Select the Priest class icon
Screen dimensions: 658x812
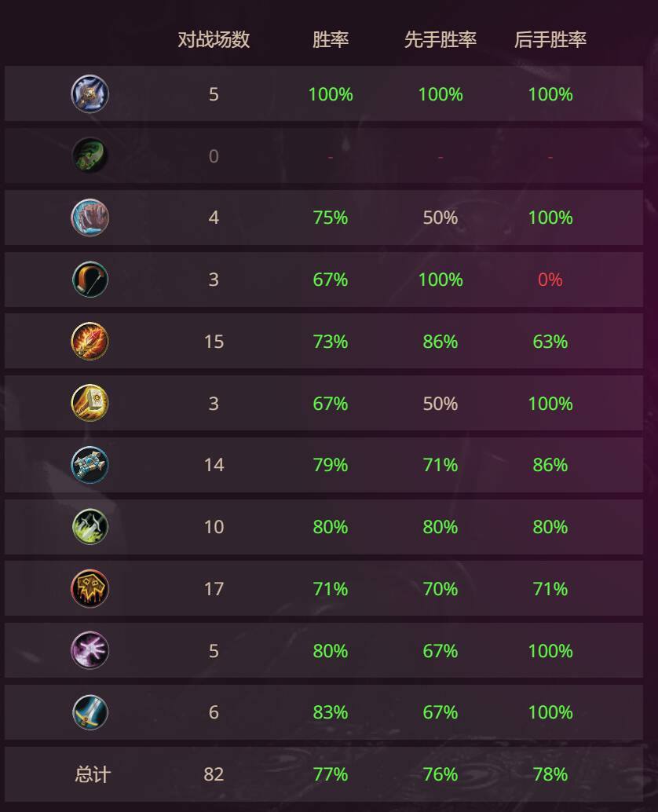pos(90,465)
